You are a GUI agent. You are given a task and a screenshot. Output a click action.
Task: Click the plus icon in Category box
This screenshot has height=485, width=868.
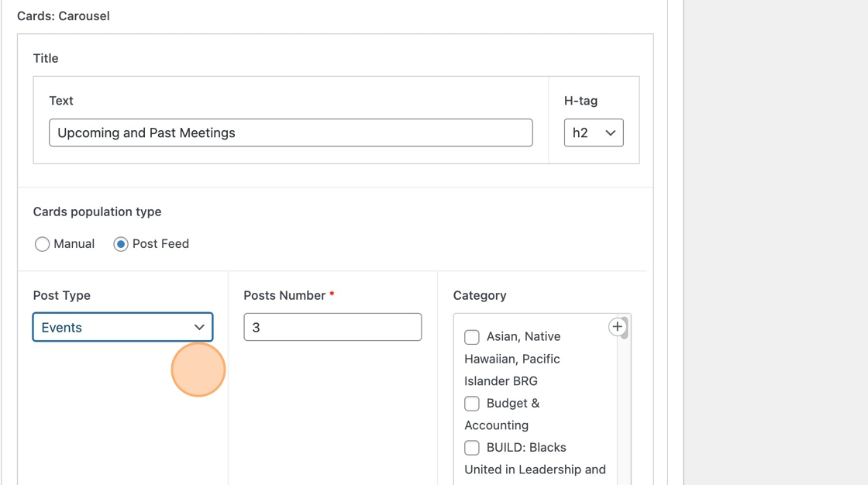coord(617,327)
